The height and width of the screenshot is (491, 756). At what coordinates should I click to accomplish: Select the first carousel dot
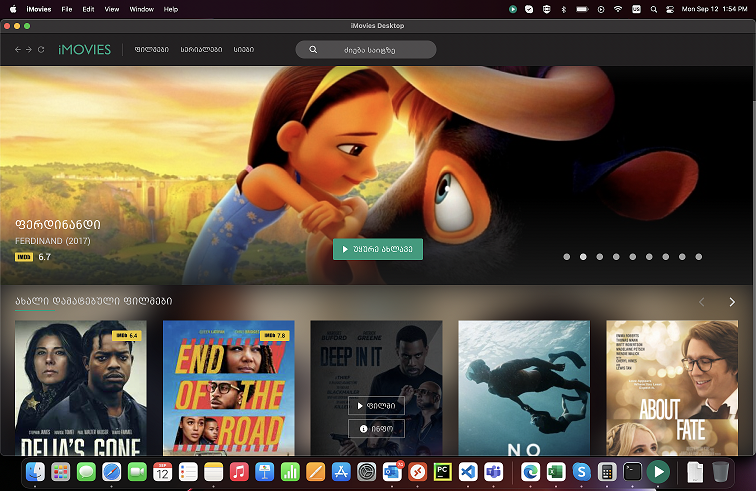tap(567, 257)
